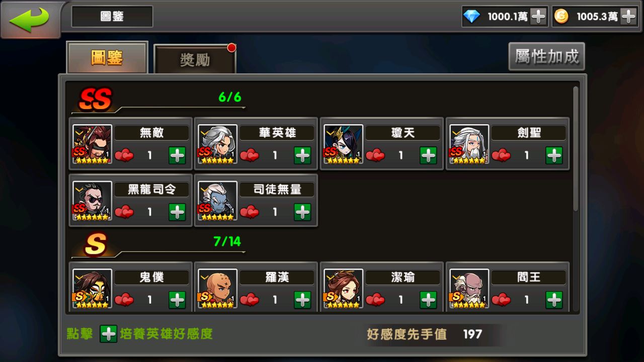The height and width of the screenshot is (362, 644).
Task: Tap the blue diamond currency icon
Action: pos(471,17)
